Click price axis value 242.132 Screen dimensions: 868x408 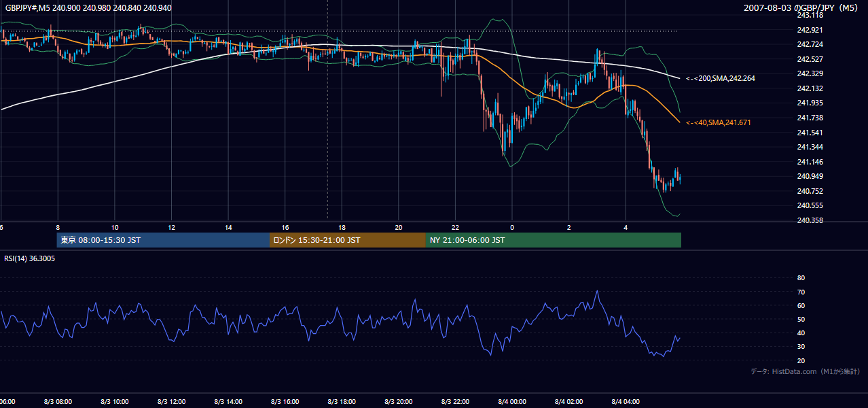(x=810, y=88)
